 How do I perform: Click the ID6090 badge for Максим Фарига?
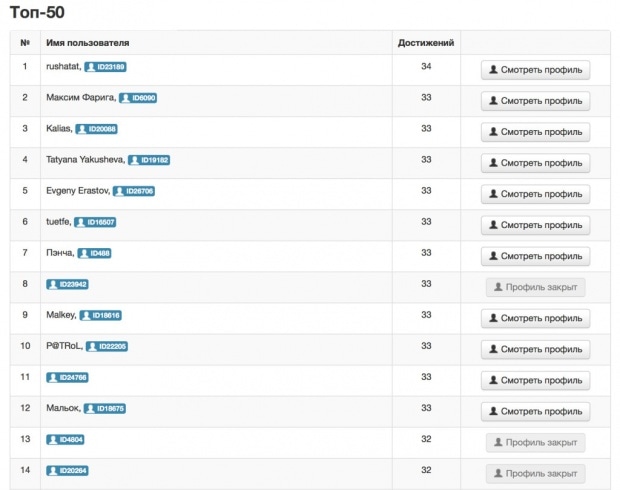point(137,98)
